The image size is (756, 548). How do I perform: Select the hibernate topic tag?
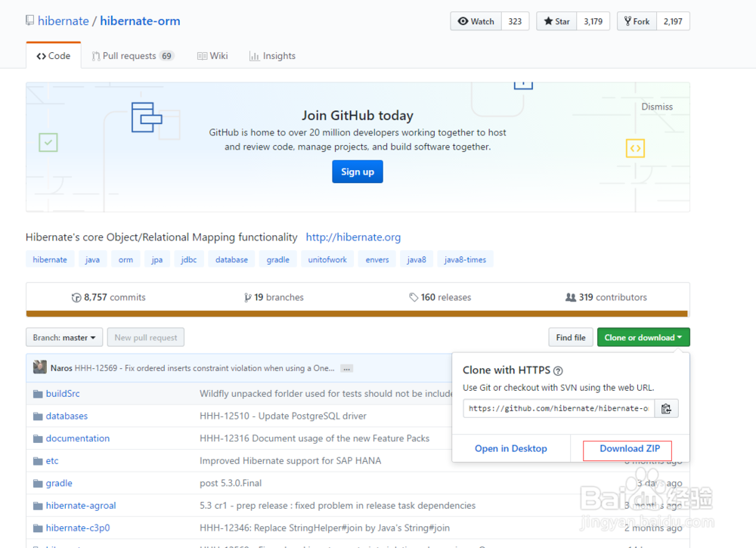(50, 259)
